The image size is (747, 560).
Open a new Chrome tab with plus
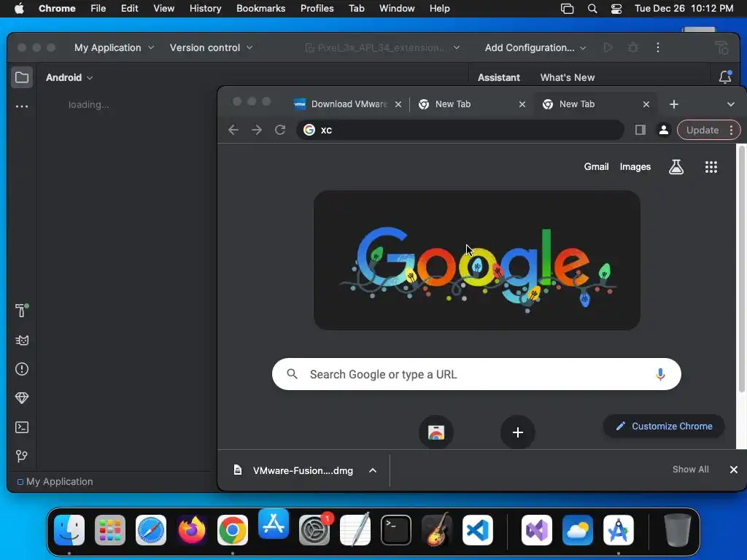pyautogui.click(x=673, y=104)
